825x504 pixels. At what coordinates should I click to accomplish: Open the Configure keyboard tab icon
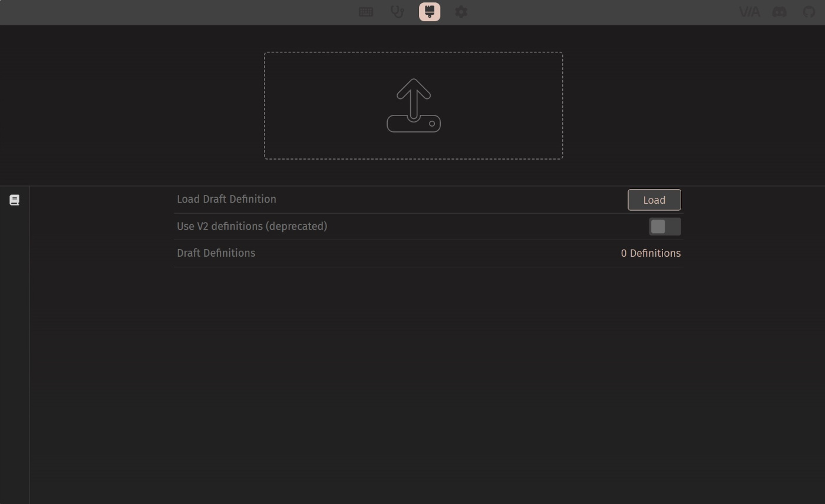(366, 12)
